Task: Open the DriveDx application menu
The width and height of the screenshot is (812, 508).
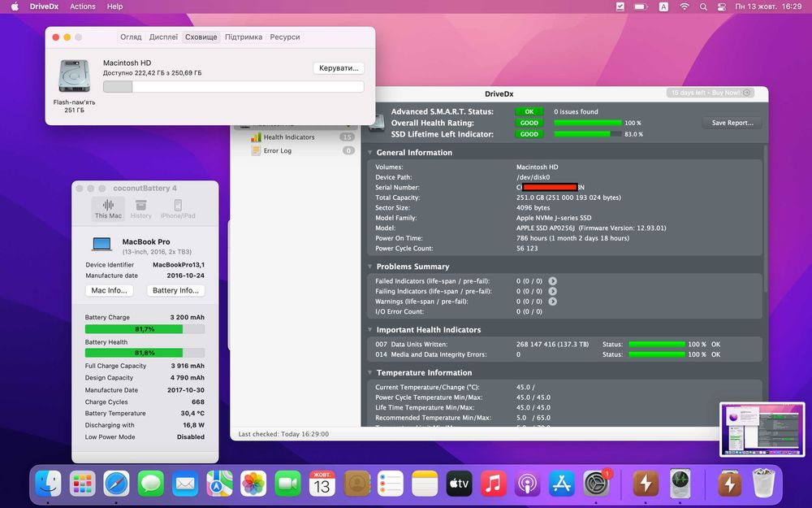Action: (x=44, y=7)
